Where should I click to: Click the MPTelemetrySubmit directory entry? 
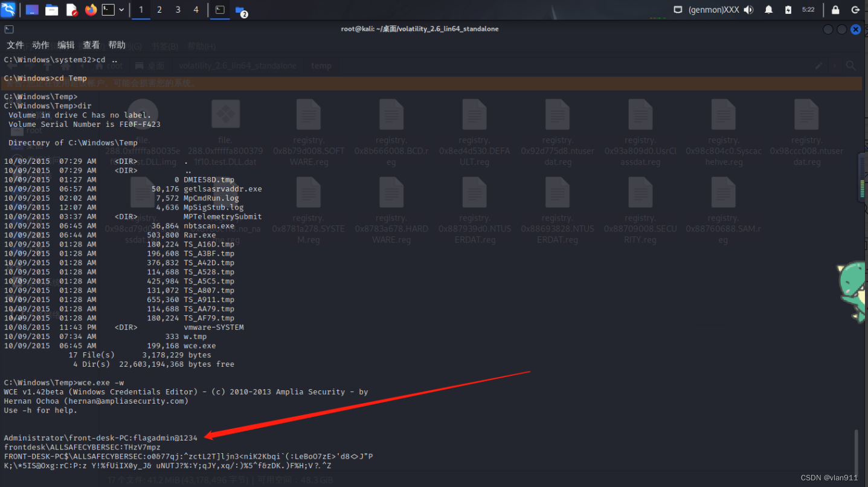[223, 216]
